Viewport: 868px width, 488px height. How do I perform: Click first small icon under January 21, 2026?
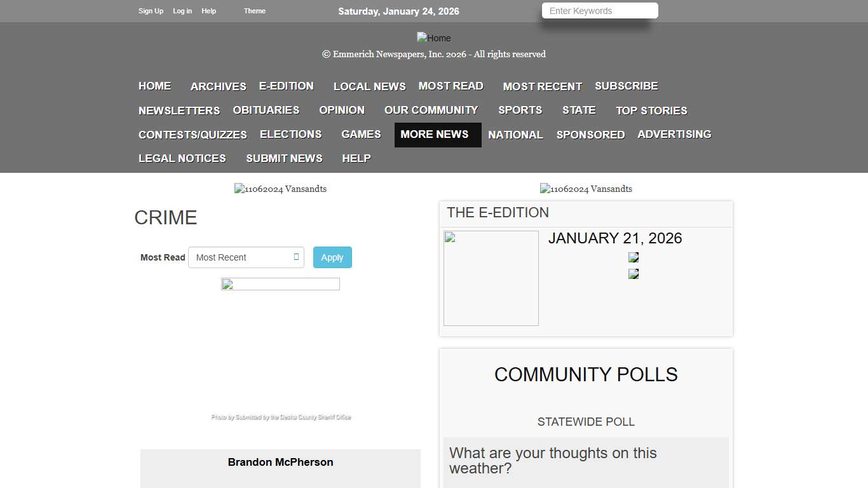(x=634, y=257)
